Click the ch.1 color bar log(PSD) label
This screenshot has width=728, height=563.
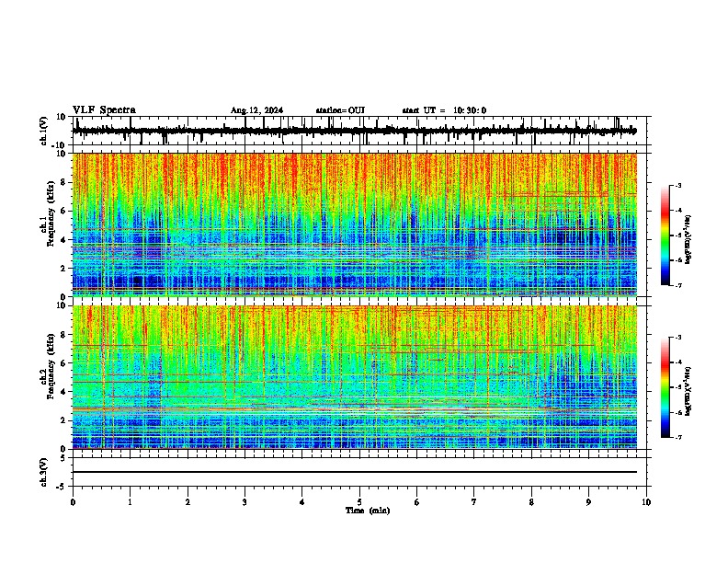pos(688,240)
